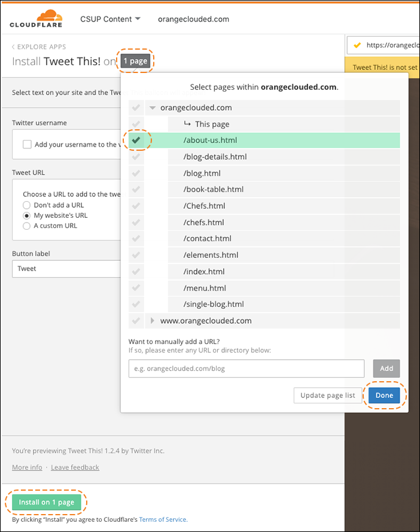Check the /index.html checkmark icon

click(x=136, y=272)
